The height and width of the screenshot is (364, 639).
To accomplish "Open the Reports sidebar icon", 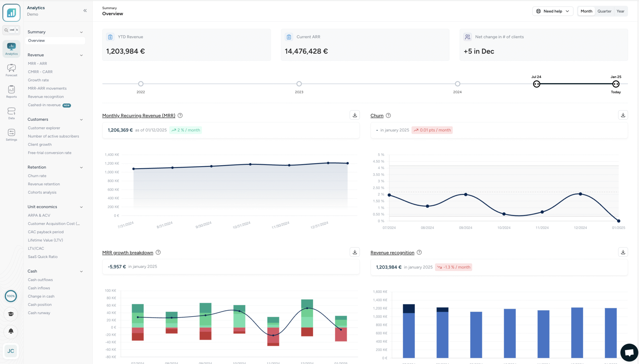I will pyautogui.click(x=11, y=91).
